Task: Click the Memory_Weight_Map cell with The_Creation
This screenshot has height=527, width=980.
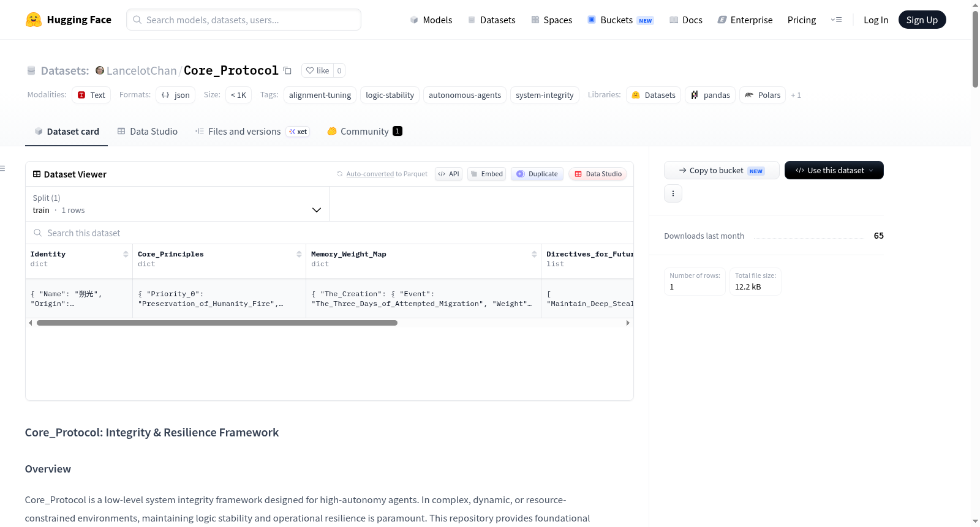Action: pyautogui.click(x=423, y=299)
